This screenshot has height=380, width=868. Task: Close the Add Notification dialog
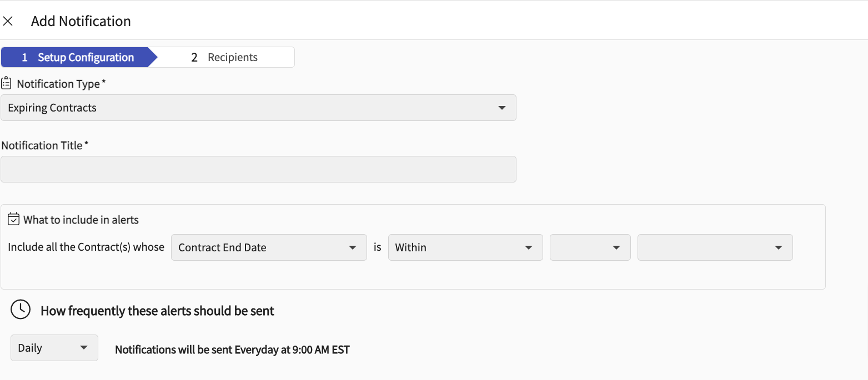pyautogui.click(x=8, y=21)
